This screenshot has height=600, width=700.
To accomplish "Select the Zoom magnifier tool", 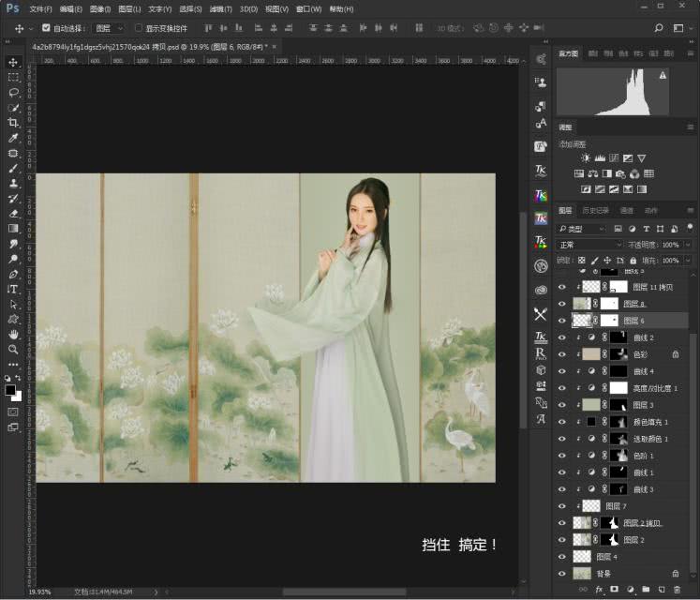I will [13, 349].
